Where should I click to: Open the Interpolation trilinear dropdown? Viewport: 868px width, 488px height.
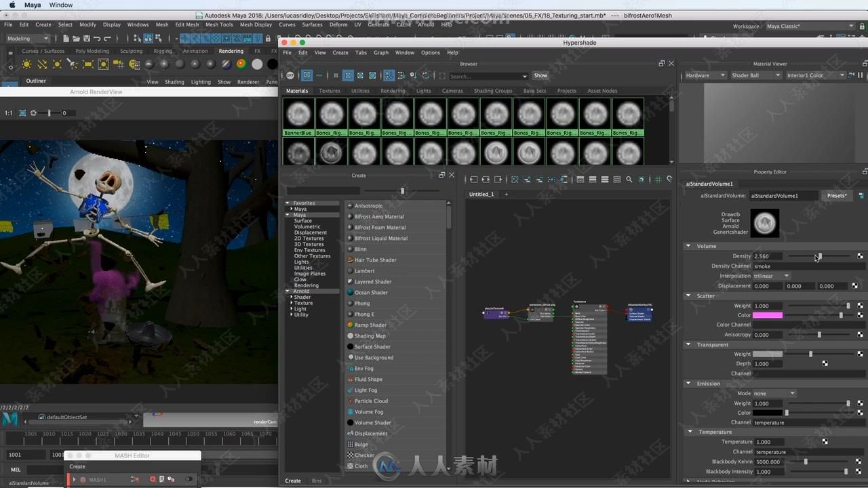tap(772, 276)
